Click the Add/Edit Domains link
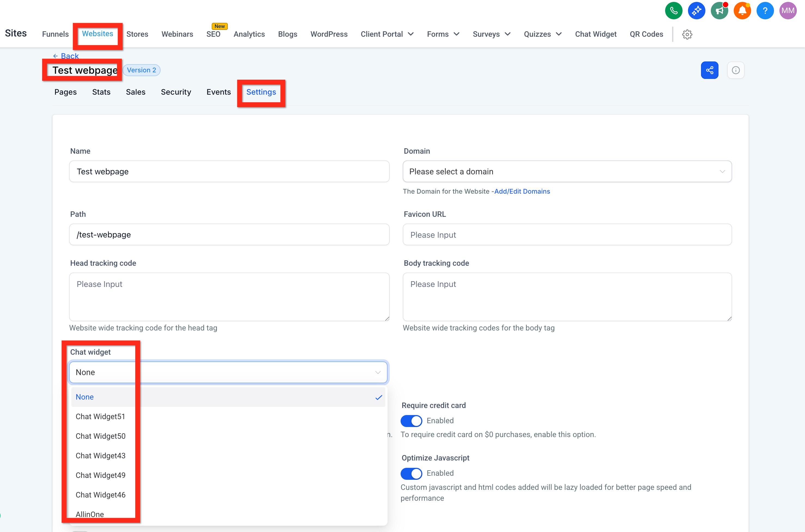805x532 pixels. (x=522, y=191)
